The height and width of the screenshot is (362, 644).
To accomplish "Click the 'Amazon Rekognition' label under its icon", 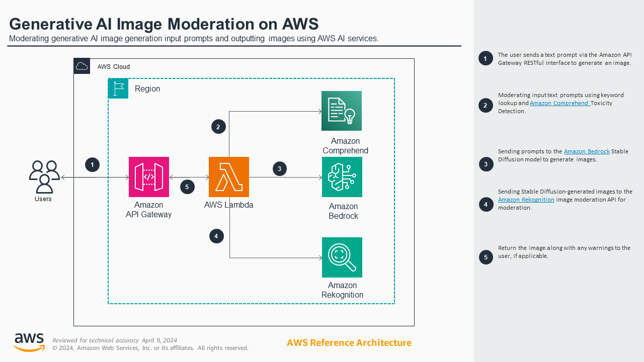I will click(343, 290).
